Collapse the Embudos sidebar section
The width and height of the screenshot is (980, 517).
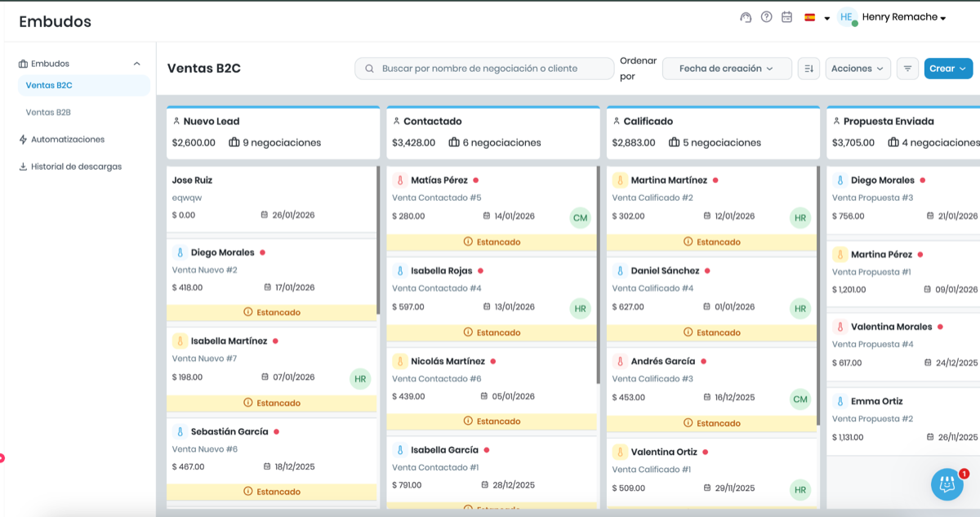click(x=137, y=64)
